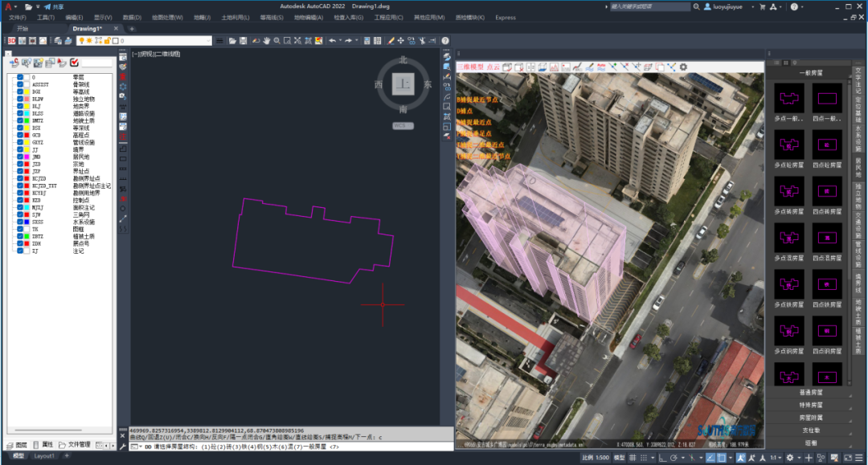Select the 四点一般 house thumbnail
868x465 pixels.
(827, 99)
